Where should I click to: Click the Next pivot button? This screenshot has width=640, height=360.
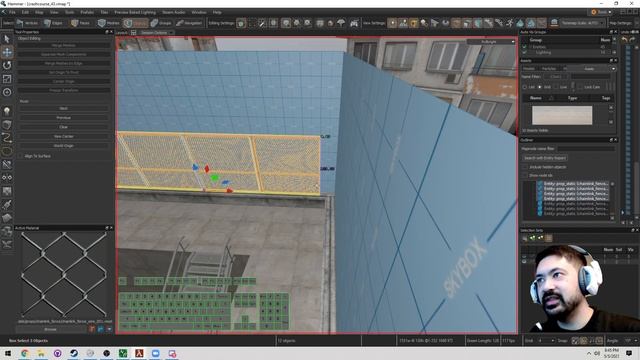(x=64, y=109)
